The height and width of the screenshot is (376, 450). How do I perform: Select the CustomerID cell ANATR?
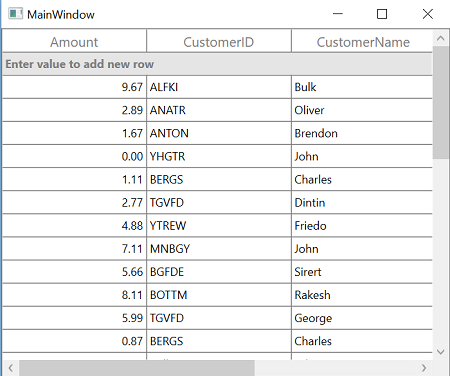(219, 110)
